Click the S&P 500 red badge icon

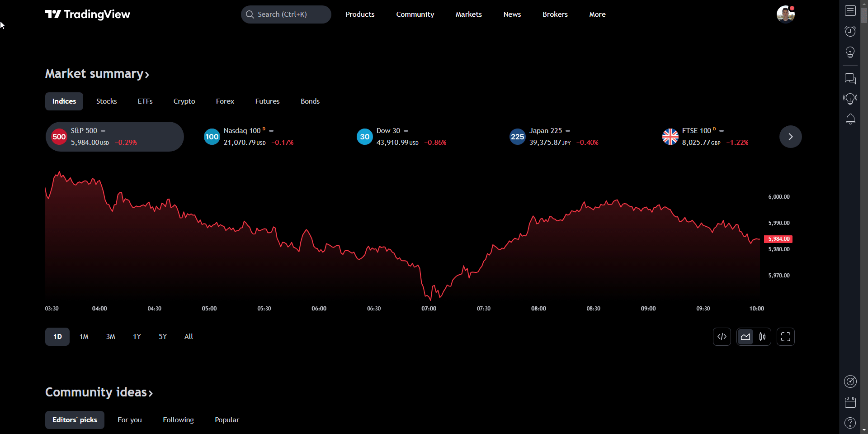point(59,137)
